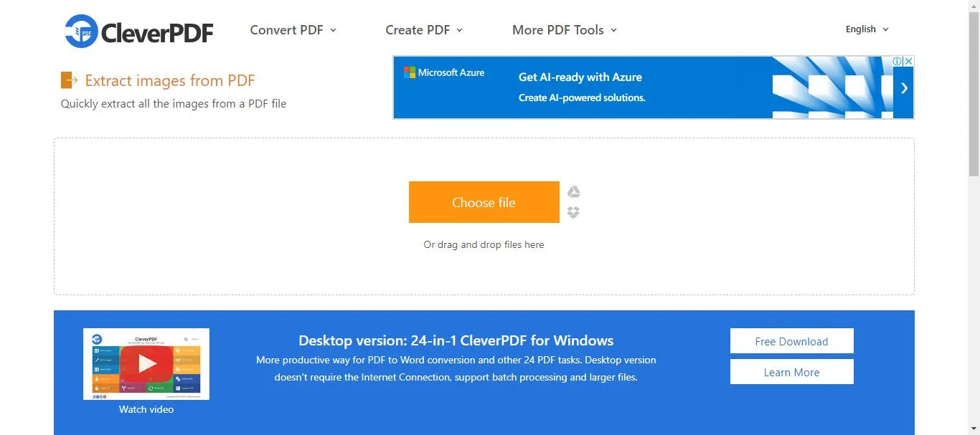Click the Microsoft Azure logo in the ad
The height and width of the screenshot is (435, 980).
coord(444,72)
